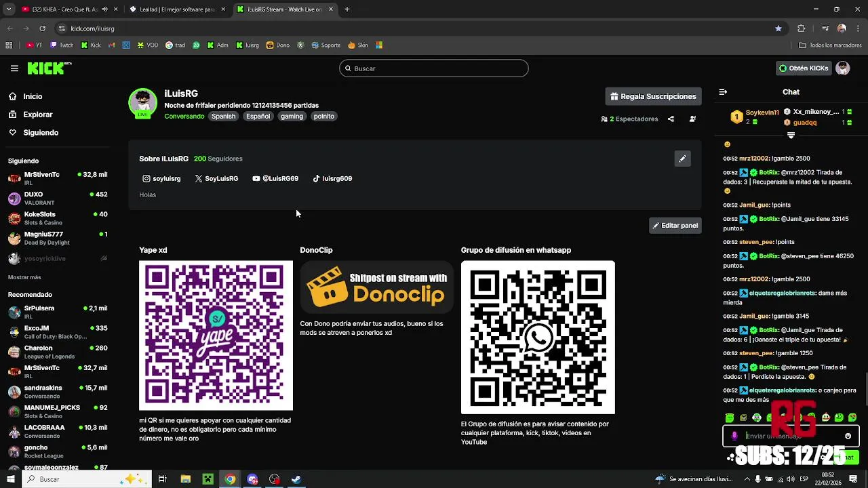This screenshot has width=868, height=488.
Task: Open MrStivenTc in Siguiendo list
Action: click(58, 178)
